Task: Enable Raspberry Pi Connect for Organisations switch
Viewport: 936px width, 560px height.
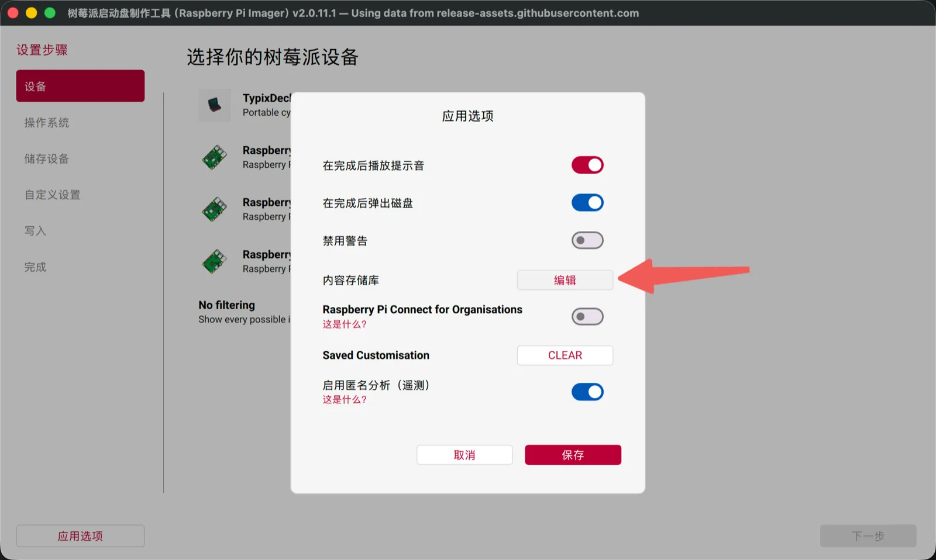Action: pos(587,317)
